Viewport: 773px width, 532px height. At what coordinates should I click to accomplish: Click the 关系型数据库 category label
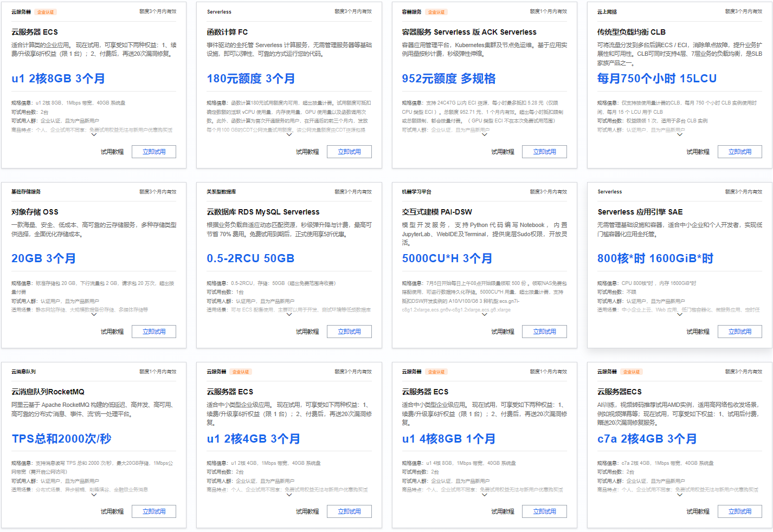[x=221, y=192]
